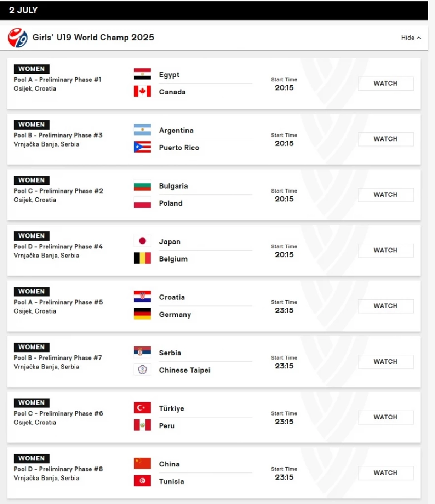Watch the China versus Tunisia match
This screenshot has height=504, width=435.
[x=386, y=473]
